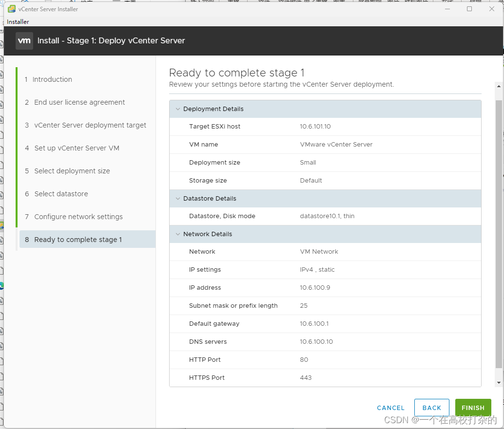Click the VMware vm logo

24,41
